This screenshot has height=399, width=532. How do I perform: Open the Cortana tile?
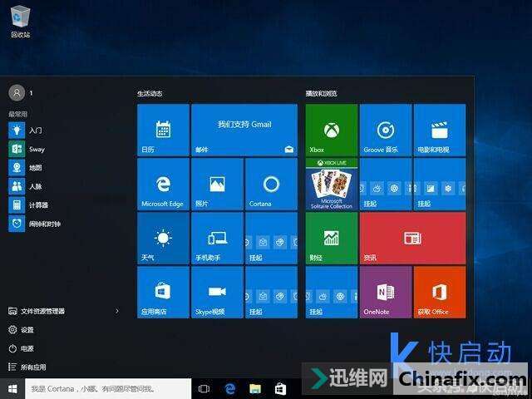pos(271,184)
